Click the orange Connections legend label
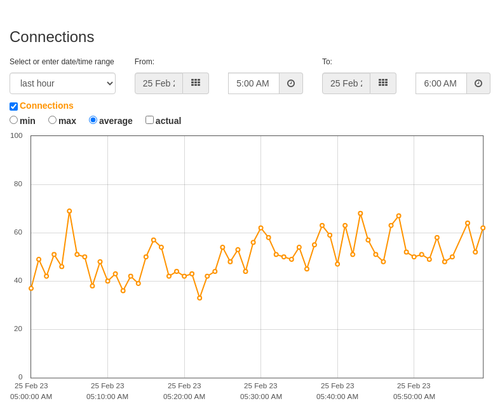Screen dimensions: 500x403 46,106
